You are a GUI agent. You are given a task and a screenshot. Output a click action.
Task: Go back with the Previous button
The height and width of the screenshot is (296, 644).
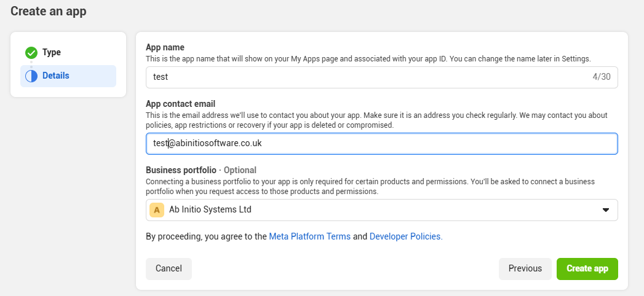click(525, 269)
